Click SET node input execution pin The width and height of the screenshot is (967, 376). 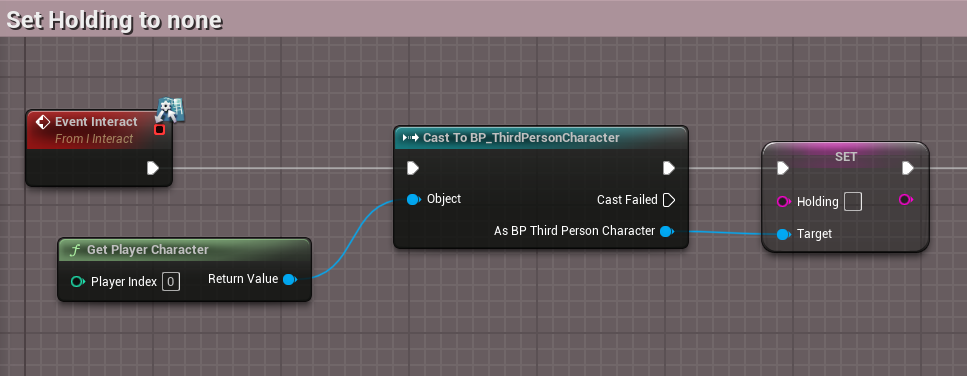tap(783, 168)
